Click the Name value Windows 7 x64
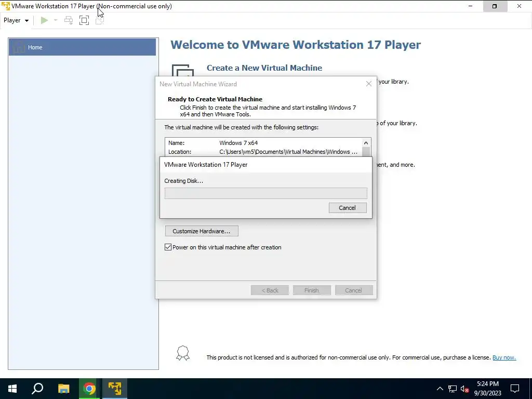The height and width of the screenshot is (399, 532). pyautogui.click(x=238, y=143)
